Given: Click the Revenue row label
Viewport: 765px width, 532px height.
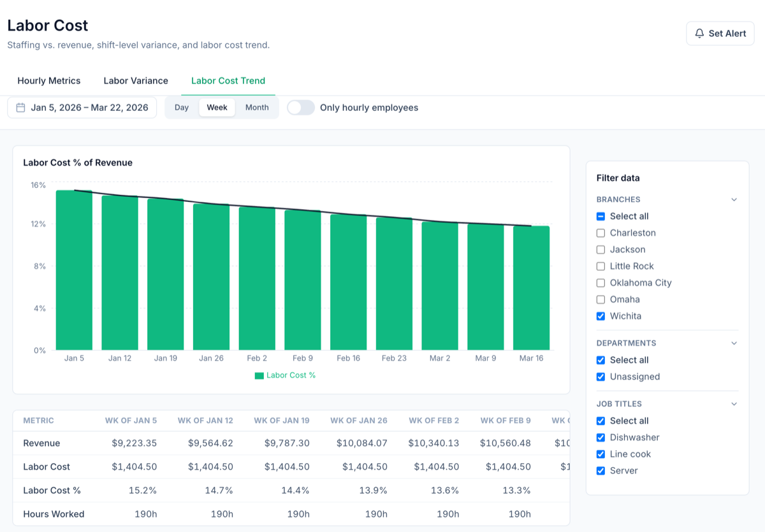Looking at the screenshot, I should [x=41, y=443].
